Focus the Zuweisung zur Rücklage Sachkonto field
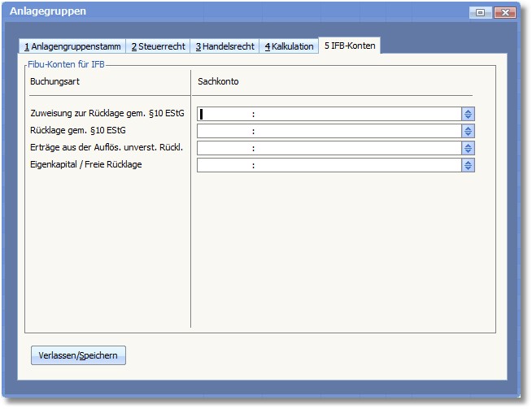532x409 pixels. click(x=329, y=114)
